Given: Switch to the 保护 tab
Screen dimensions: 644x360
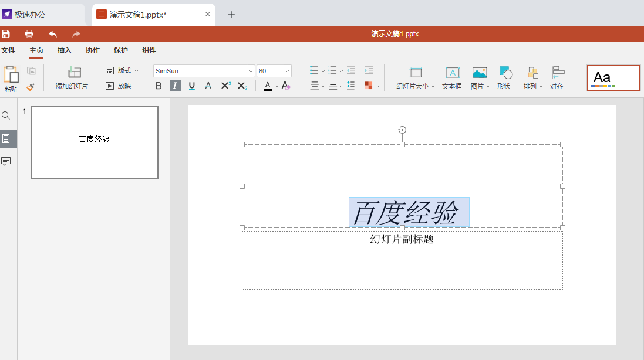Looking at the screenshot, I should coord(121,50).
